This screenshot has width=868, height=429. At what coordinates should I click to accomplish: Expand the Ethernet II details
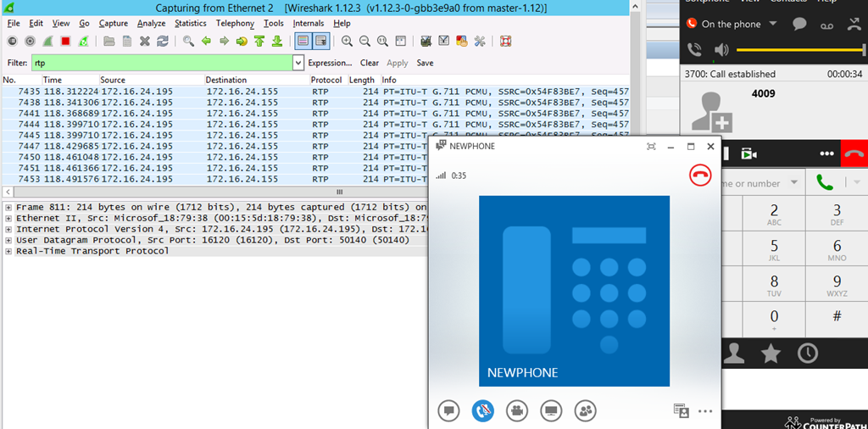coord(8,218)
